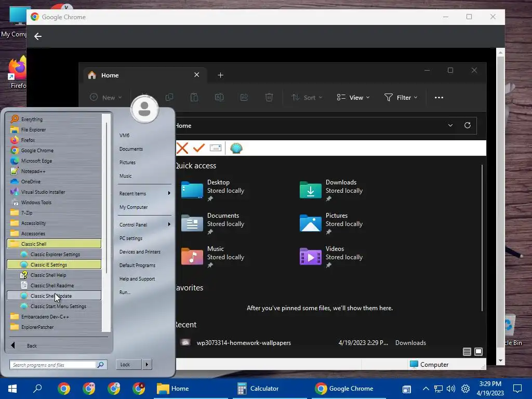Viewport: 532px width, 399px height.
Task: Click the email envelope icon in Explorer toolbar
Action: pos(216,148)
